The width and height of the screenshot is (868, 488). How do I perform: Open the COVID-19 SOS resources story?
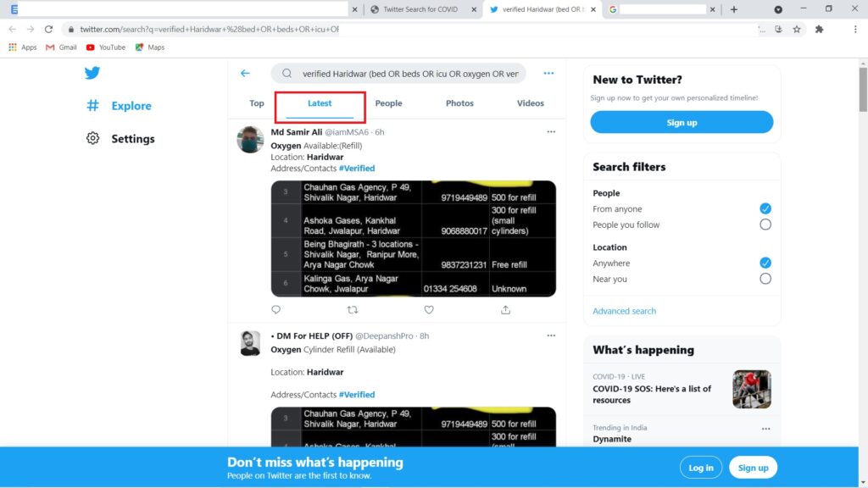click(652, 395)
